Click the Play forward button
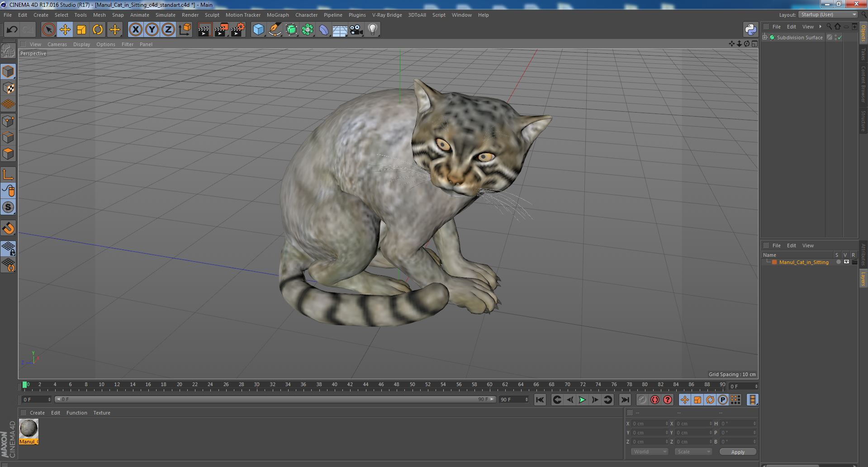 [582, 400]
